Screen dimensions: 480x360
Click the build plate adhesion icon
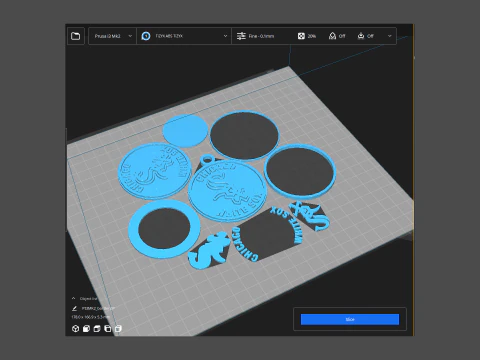click(x=361, y=36)
